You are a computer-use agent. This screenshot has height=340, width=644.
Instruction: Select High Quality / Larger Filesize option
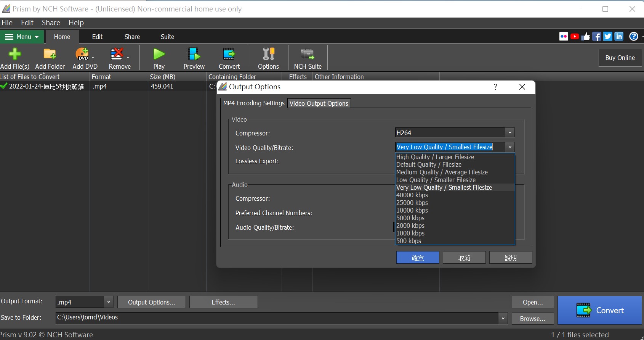(x=435, y=157)
